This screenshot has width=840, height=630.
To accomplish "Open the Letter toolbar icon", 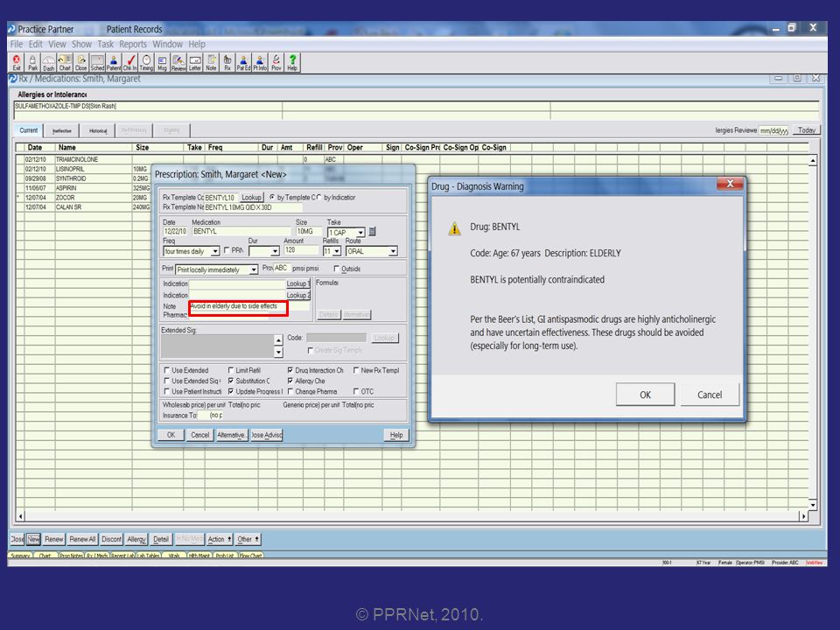I will coord(195,62).
